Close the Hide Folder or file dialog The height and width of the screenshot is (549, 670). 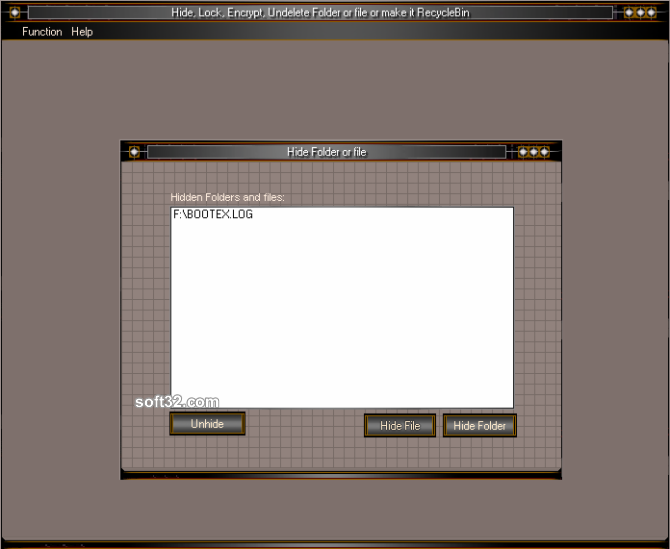(544, 152)
